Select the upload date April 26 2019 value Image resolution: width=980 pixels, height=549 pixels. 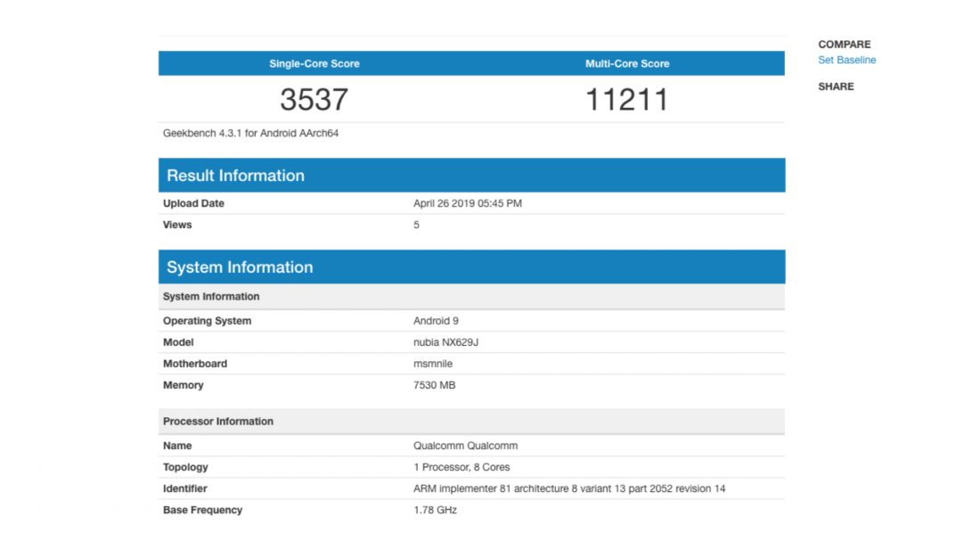pyautogui.click(x=468, y=204)
